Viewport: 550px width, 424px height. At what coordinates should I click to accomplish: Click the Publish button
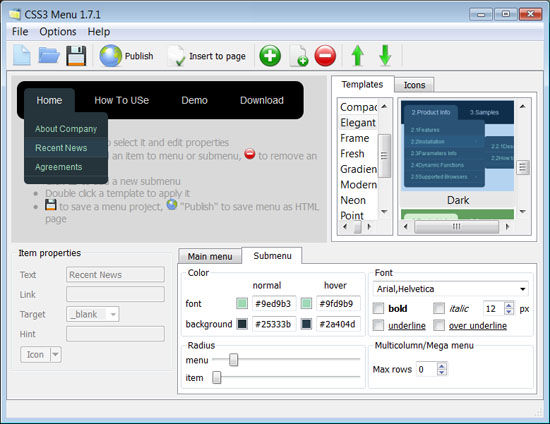(x=127, y=56)
